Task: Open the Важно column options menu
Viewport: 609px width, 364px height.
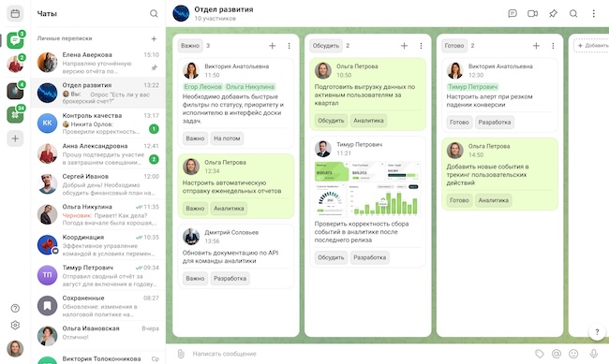Action: (x=289, y=46)
